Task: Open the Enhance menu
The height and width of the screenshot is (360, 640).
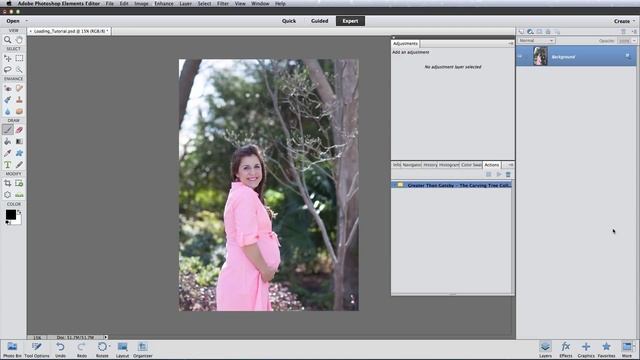Action: click(164, 3)
